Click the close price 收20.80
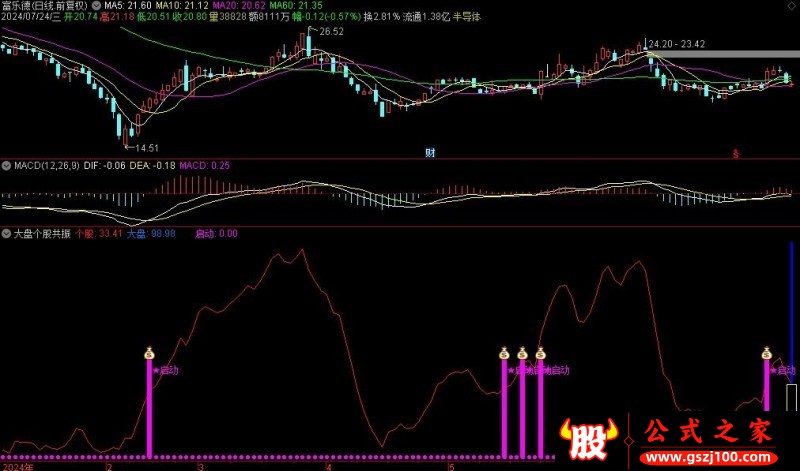800x471 pixels. (190, 17)
